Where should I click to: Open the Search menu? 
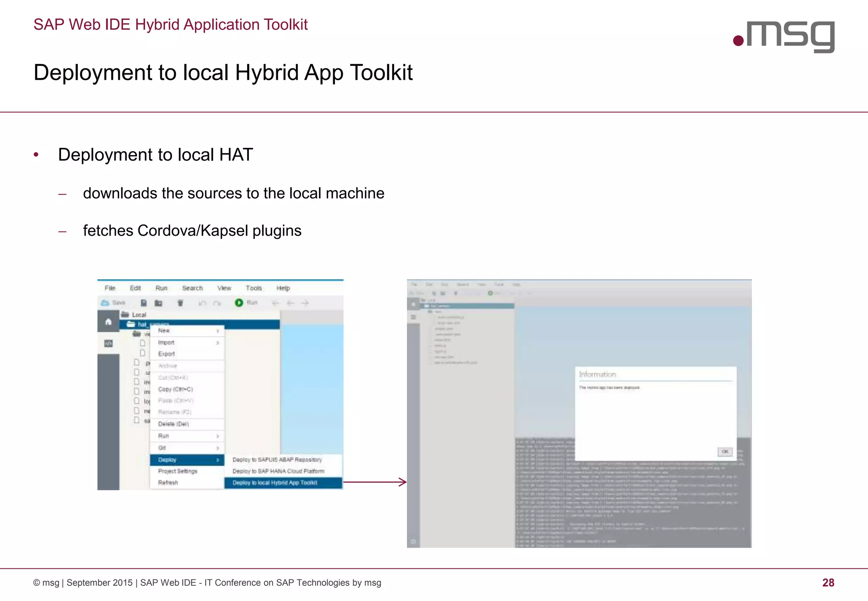tap(192, 288)
